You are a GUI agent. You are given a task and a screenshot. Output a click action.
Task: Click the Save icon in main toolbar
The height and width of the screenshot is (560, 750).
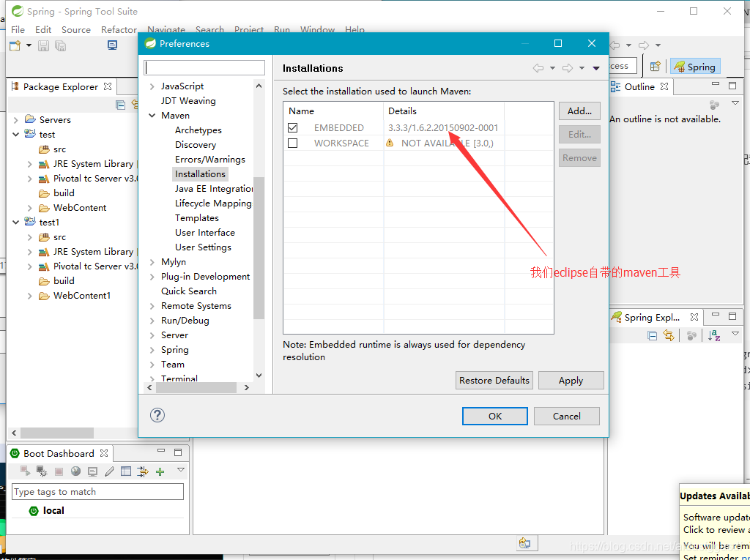pyautogui.click(x=43, y=45)
